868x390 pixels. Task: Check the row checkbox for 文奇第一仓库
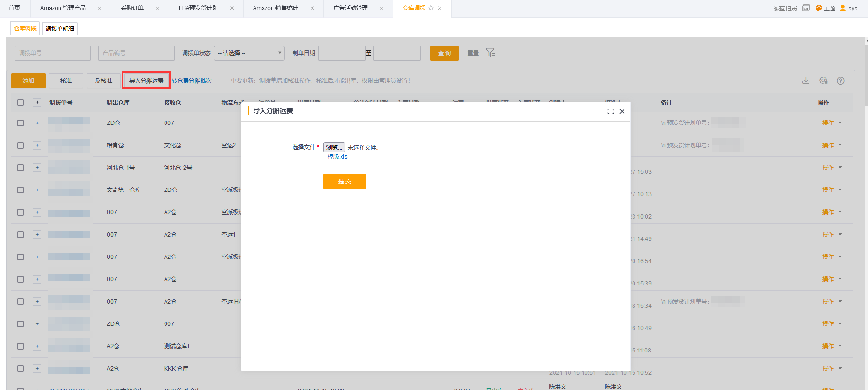click(20, 190)
